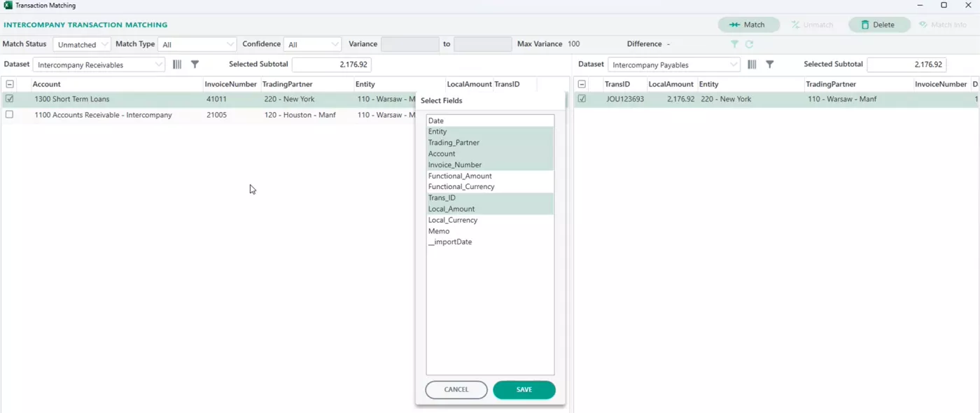
Task: Open the Confidence dropdown
Action: pos(313,44)
